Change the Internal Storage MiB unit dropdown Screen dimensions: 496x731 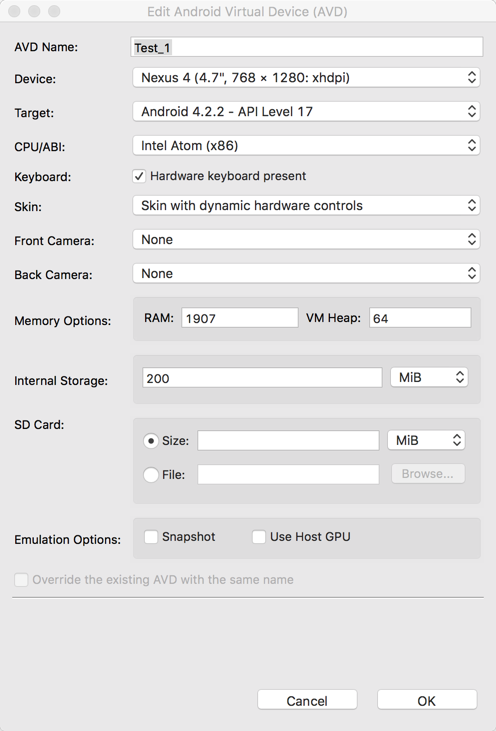429,378
